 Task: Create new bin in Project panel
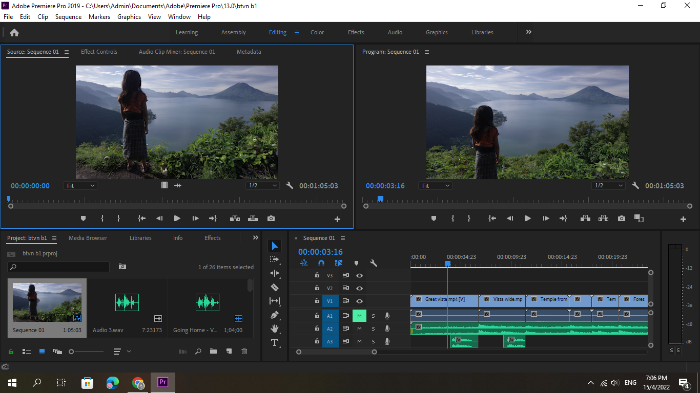(213, 351)
